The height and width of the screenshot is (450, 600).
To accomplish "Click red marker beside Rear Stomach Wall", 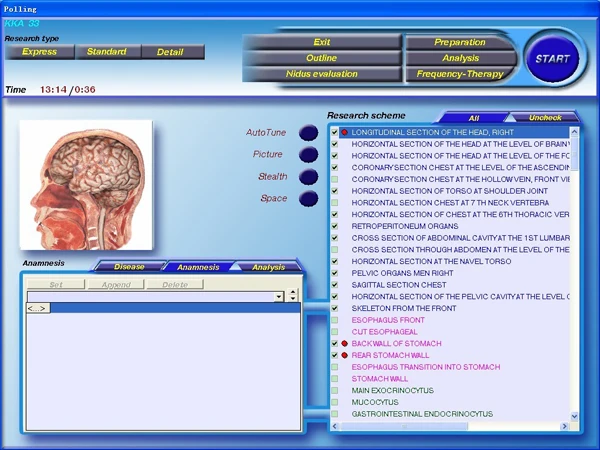I will coord(345,355).
